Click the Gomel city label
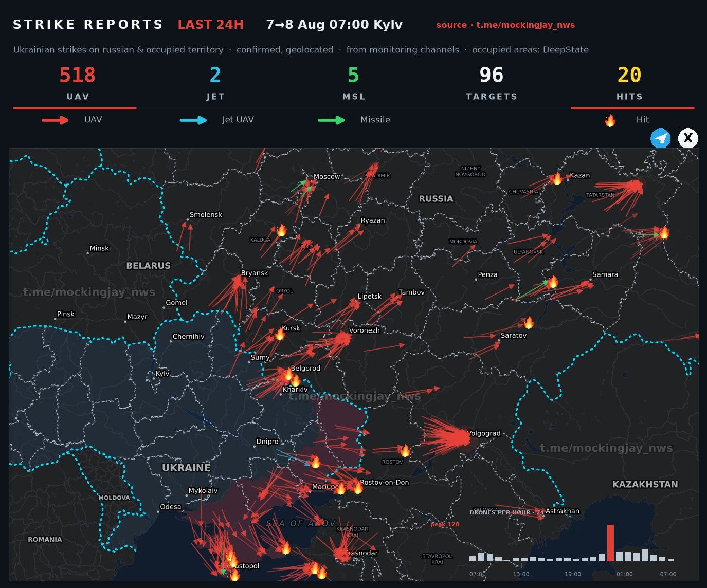This screenshot has width=707, height=588. tap(176, 303)
